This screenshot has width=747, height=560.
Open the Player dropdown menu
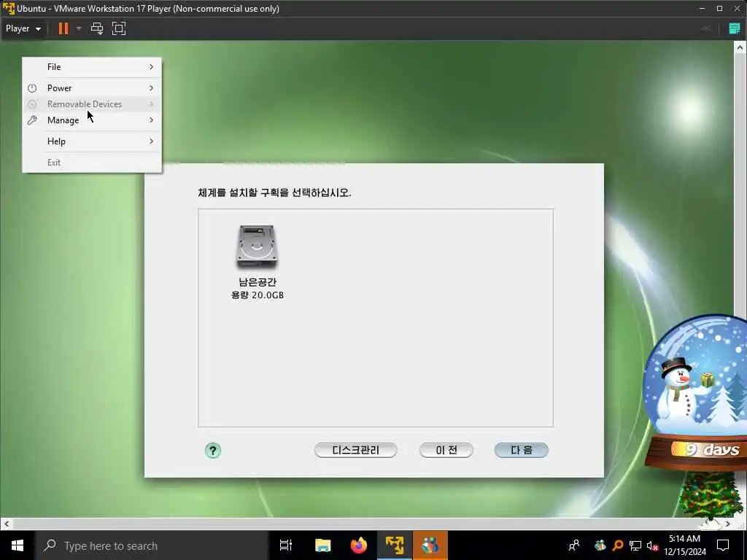23,28
